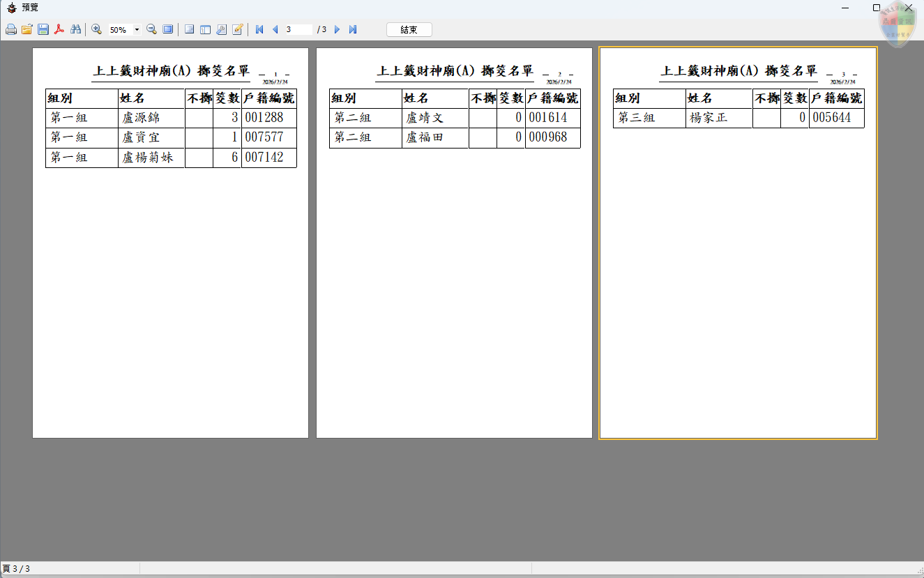The height and width of the screenshot is (578, 924).
Task: Export the report to PDF
Action: click(60, 29)
